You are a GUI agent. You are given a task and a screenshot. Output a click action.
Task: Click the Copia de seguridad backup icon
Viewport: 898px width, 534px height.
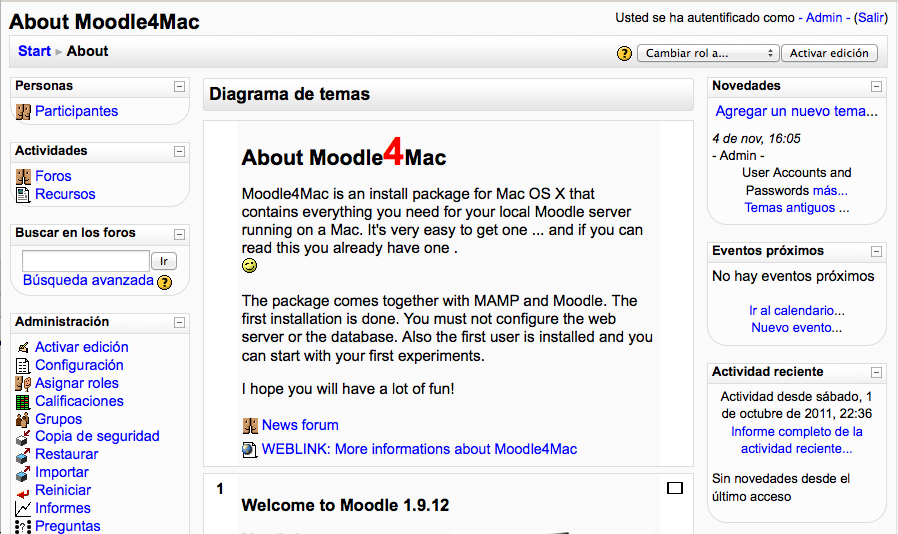24,437
